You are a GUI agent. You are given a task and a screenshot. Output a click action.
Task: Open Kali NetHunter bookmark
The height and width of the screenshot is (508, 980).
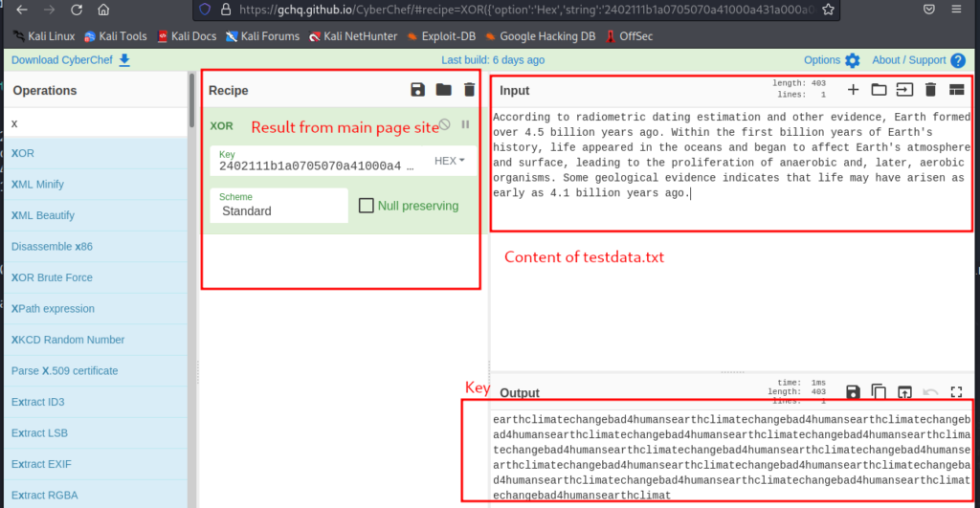pos(353,36)
